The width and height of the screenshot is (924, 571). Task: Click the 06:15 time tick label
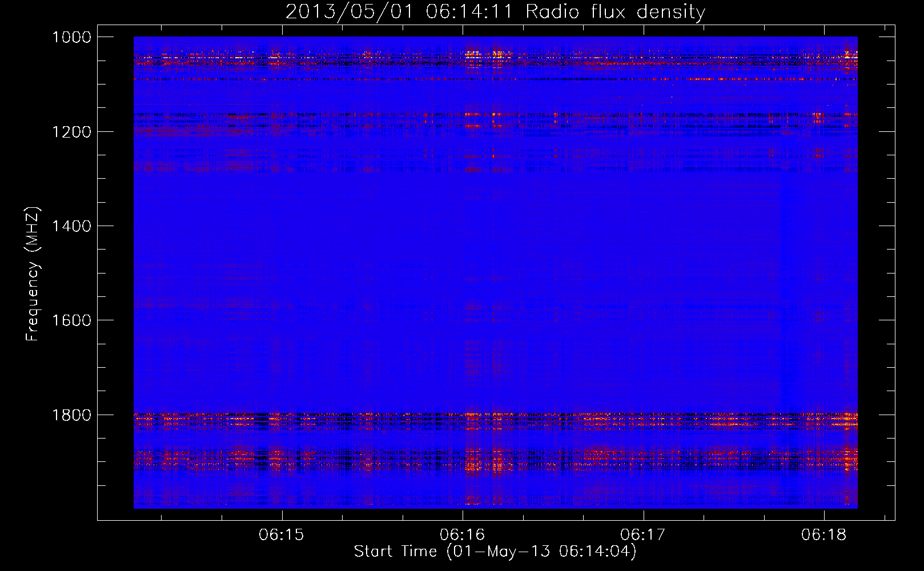click(x=282, y=534)
